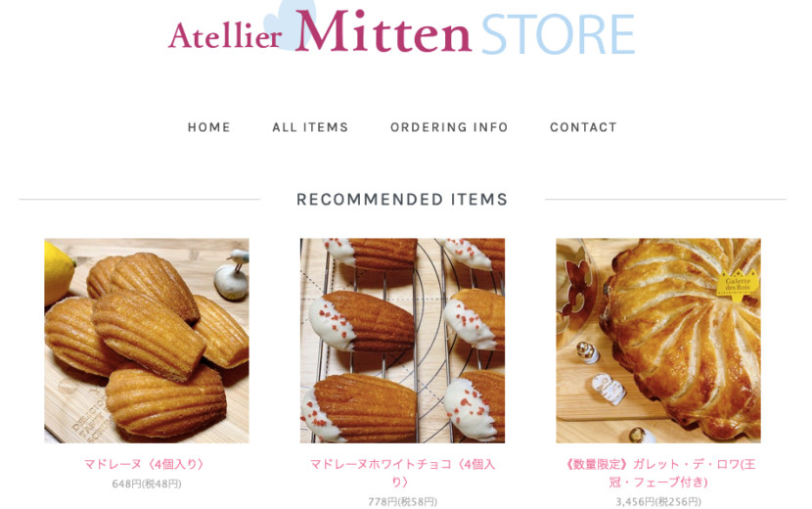Open the white chocolate madeleine photo
The height and width of the screenshot is (509, 812).
point(402,341)
